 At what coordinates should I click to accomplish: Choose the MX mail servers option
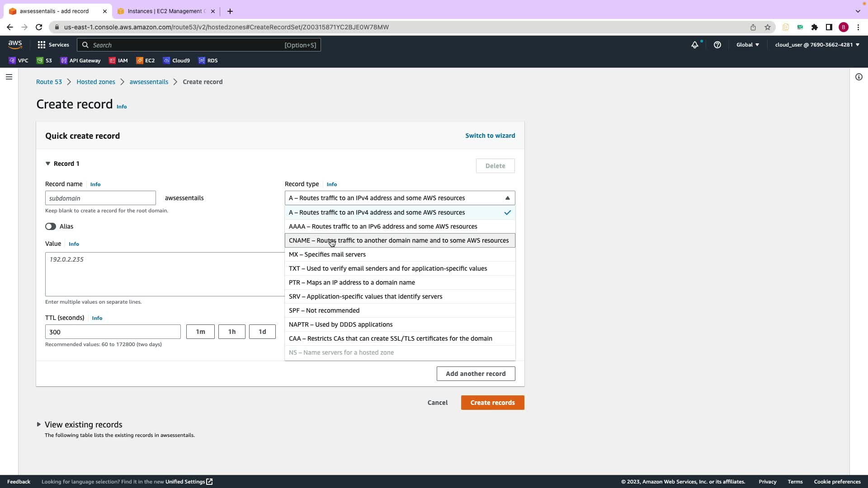327,254
